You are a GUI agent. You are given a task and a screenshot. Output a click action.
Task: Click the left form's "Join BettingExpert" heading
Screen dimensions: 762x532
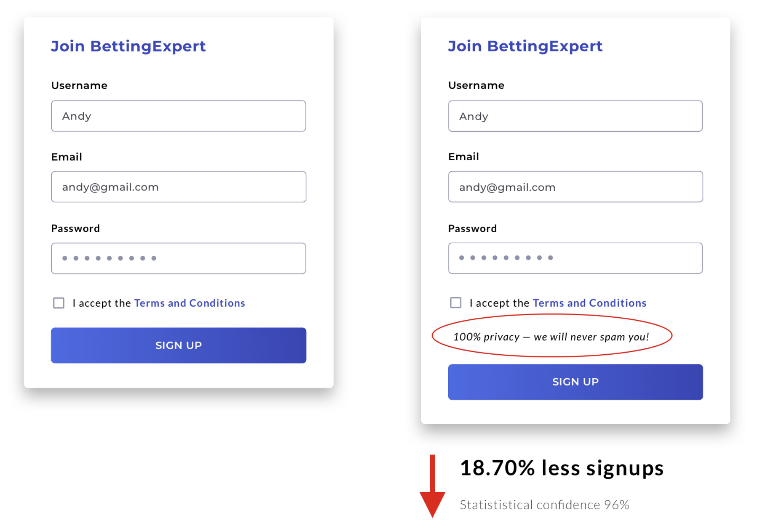pyautogui.click(x=128, y=46)
